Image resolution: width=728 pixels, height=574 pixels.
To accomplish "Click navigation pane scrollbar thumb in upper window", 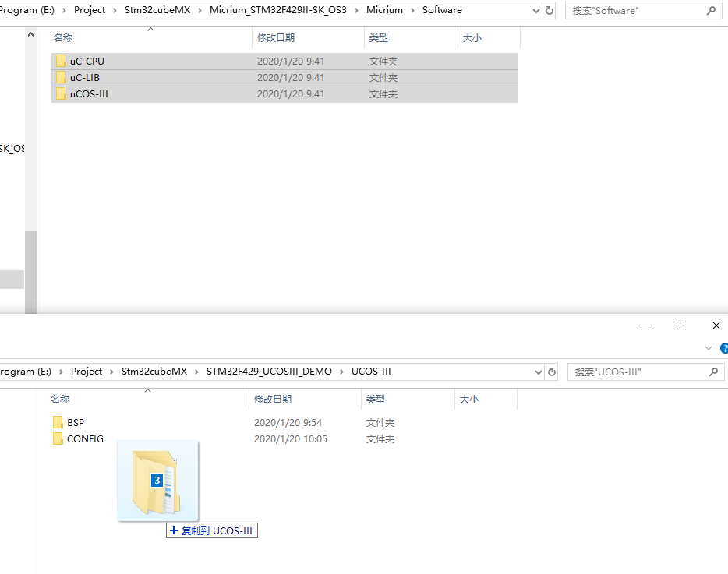I will pos(30,272).
